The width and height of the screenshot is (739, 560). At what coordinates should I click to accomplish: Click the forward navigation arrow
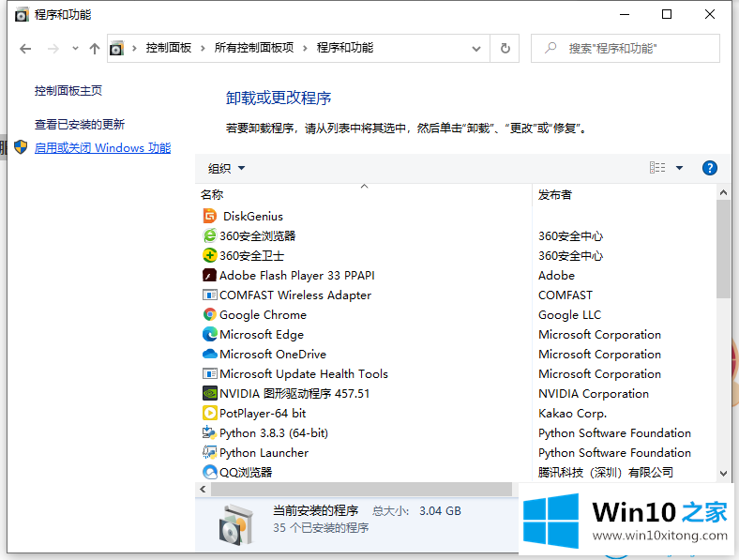pos(53,49)
